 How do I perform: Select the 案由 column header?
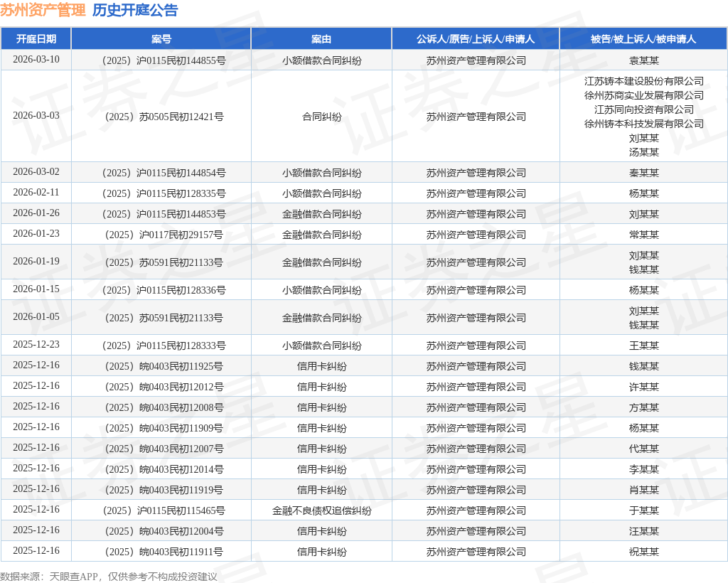pos(321,39)
